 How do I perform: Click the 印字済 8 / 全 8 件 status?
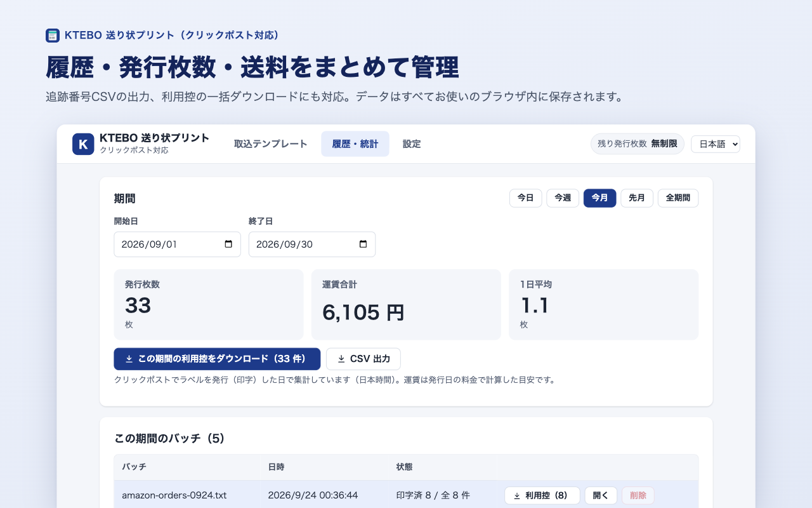pos(433,496)
